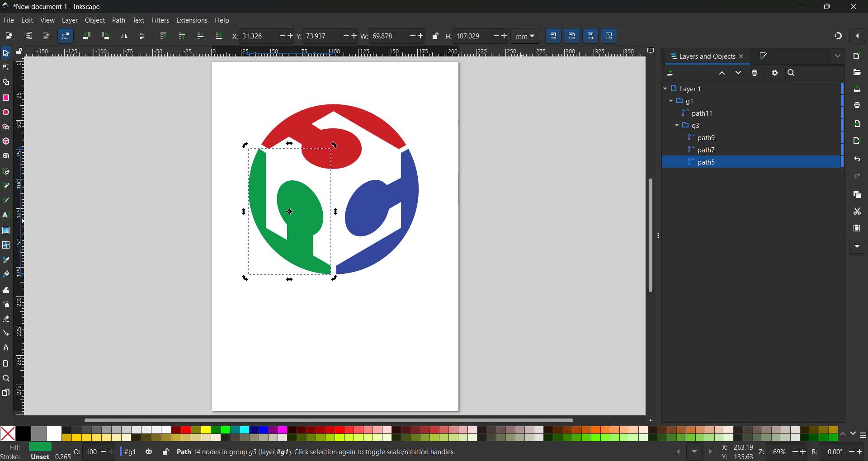Image resolution: width=868 pixels, height=461 pixels.
Task: Select the Shape builder tool
Action: tap(6, 82)
